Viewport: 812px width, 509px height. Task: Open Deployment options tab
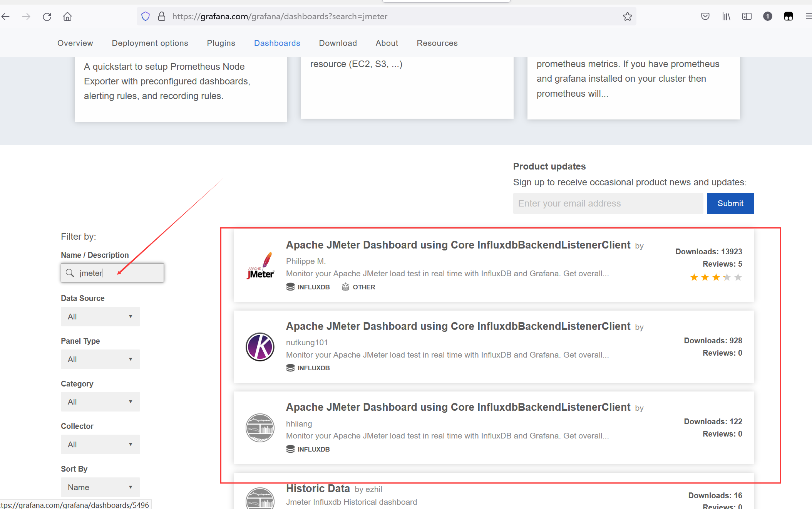tap(150, 43)
